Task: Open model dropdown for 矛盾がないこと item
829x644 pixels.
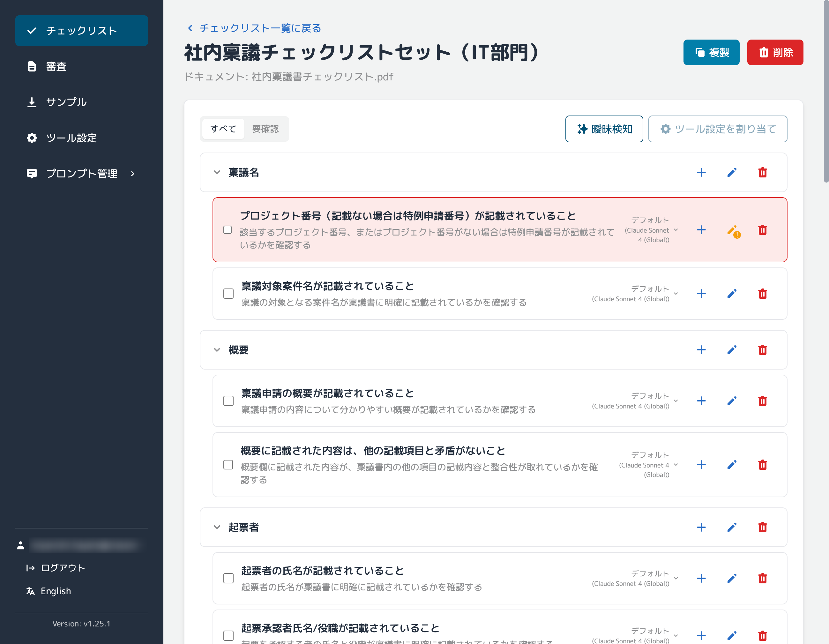Action: pyautogui.click(x=649, y=465)
